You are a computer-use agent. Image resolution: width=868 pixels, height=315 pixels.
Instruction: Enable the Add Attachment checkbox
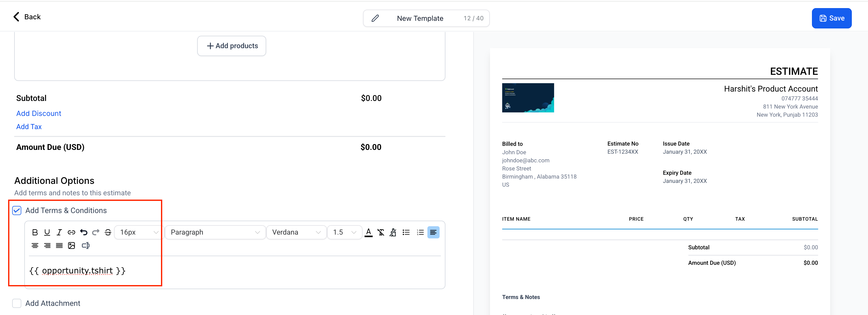tap(17, 303)
